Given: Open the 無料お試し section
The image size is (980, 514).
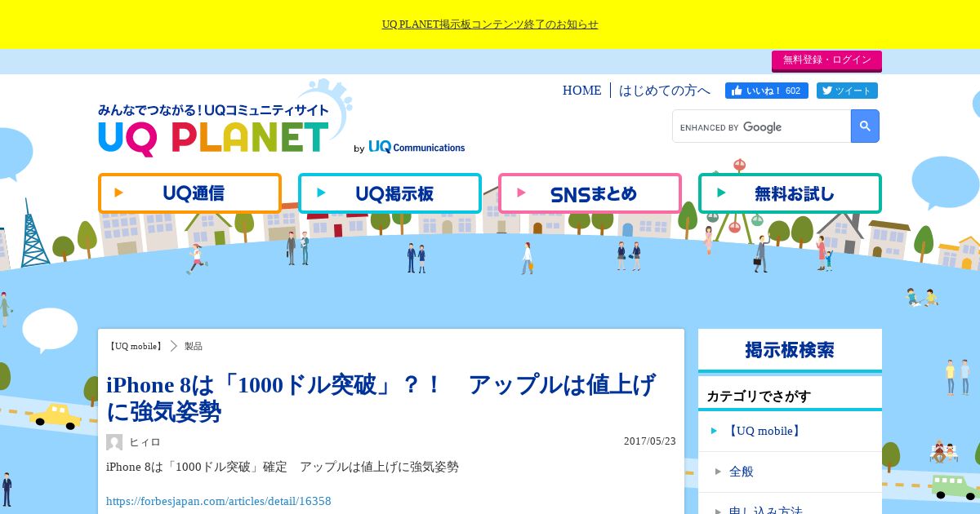Looking at the screenshot, I should (x=790, y=193).
